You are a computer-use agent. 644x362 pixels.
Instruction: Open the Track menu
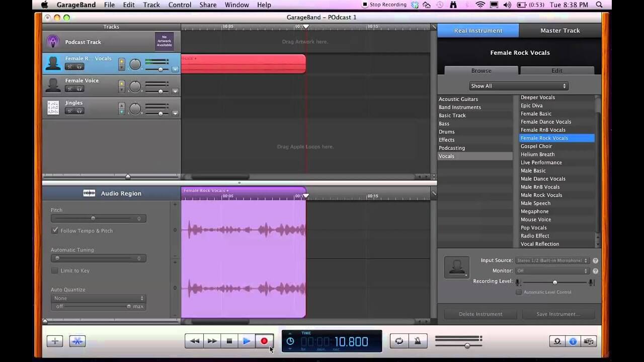coord(151,5)
